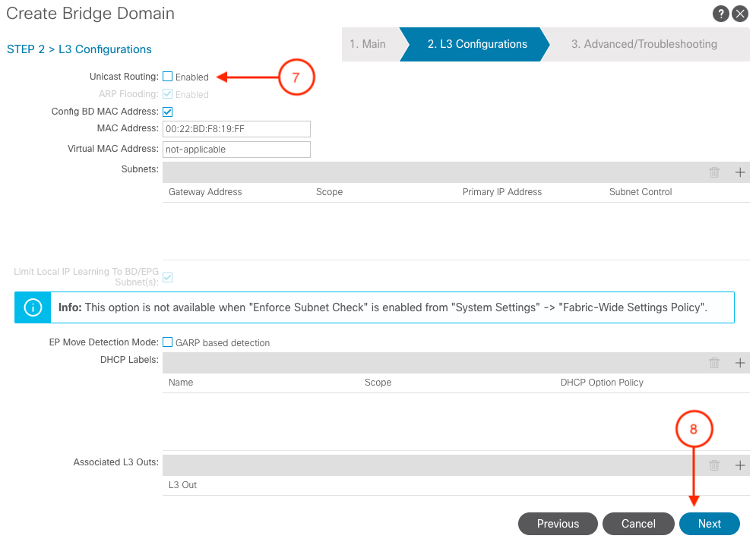Open 3. Advanced/Troubleshooting step tab

(x=644, y=44)
